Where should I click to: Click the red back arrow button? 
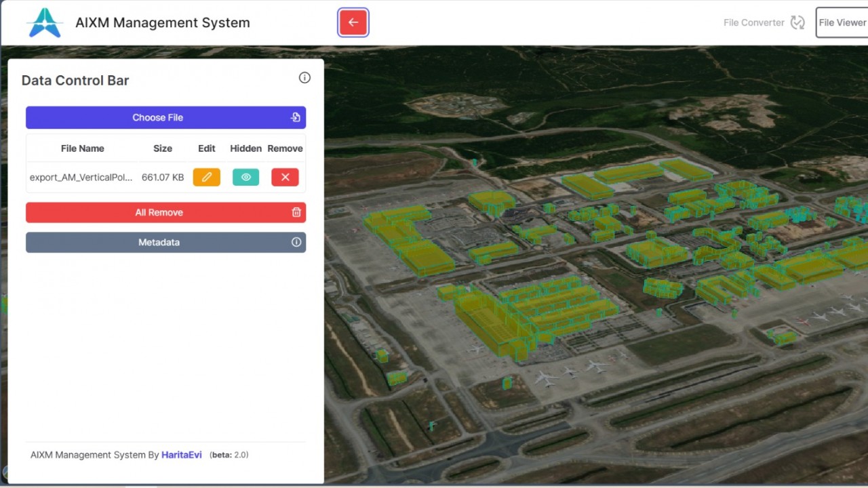(x=353, y=22)
